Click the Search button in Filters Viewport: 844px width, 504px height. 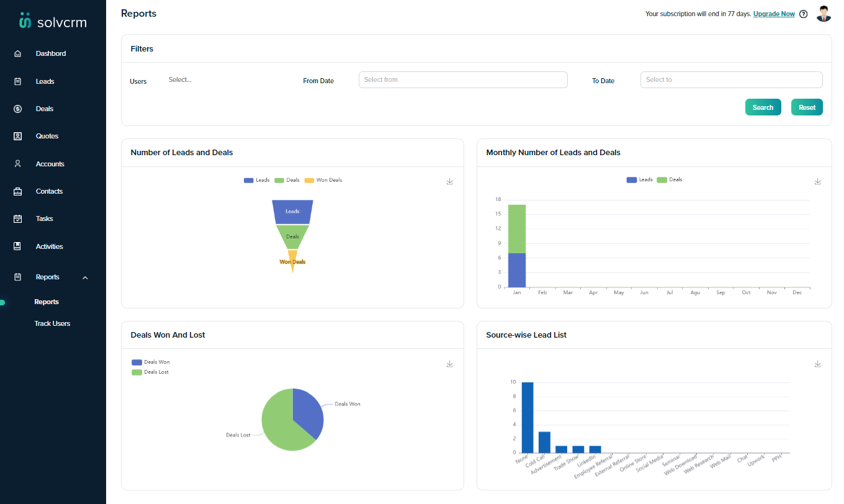763,107
